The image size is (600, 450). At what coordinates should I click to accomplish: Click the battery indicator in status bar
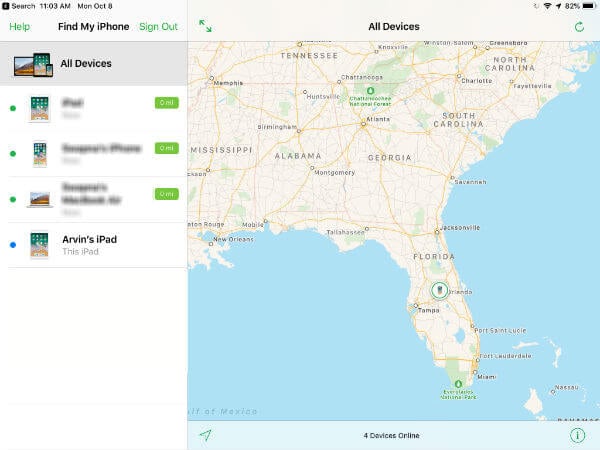pos(590,6)
